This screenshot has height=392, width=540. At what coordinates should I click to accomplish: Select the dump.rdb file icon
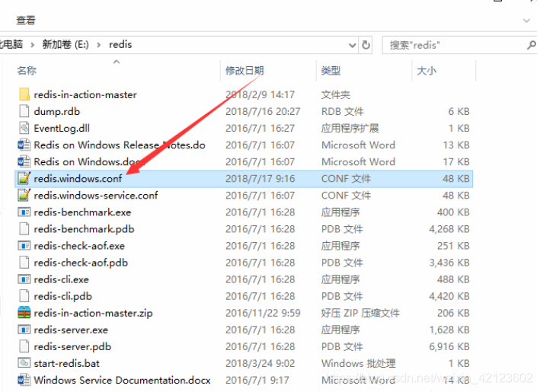[24, 111]
